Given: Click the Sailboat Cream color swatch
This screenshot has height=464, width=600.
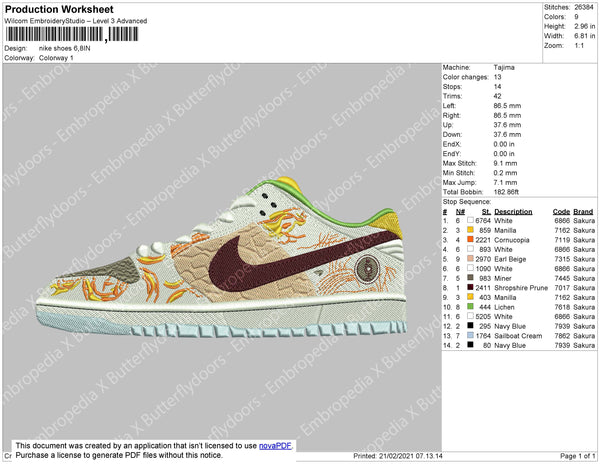Looking at the screenshot, I should (x=470, y=335).
